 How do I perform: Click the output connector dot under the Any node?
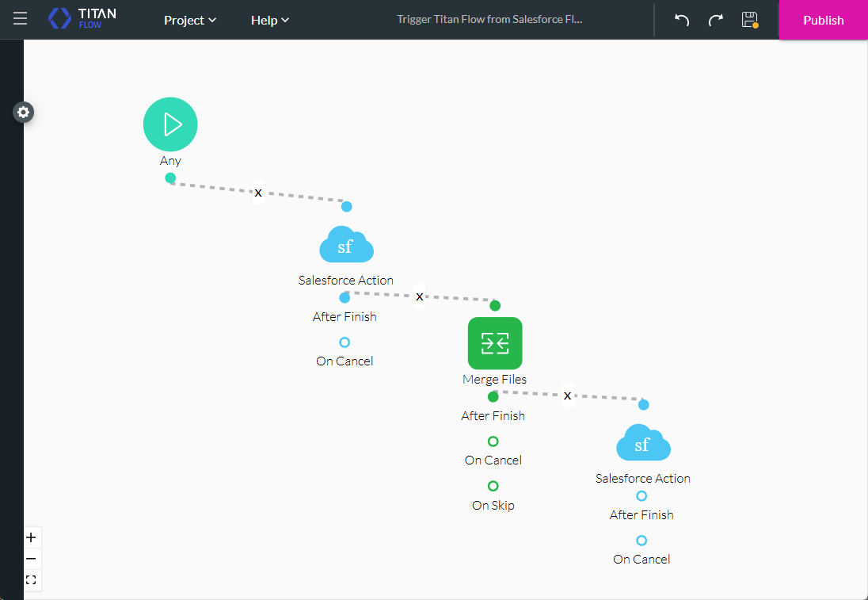(170, 178)
